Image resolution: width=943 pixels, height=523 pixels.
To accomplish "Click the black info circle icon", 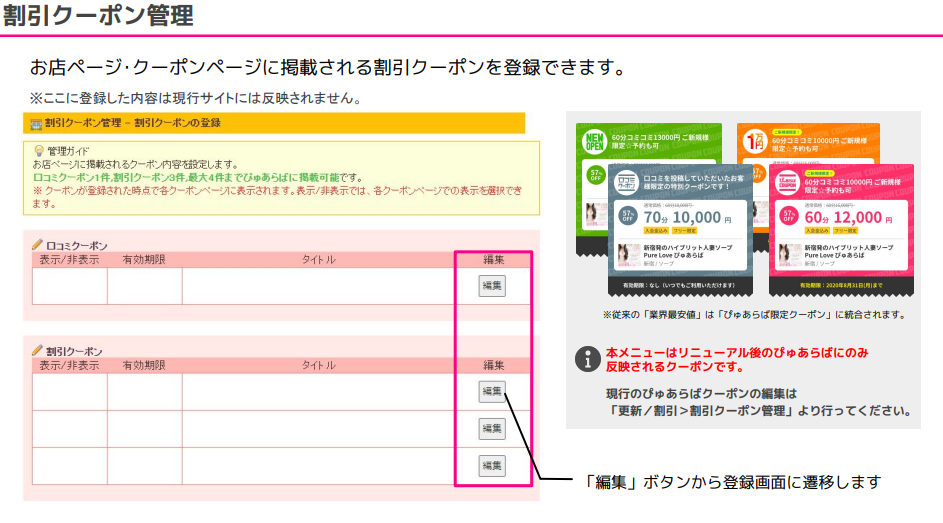I will coord(587,359).
